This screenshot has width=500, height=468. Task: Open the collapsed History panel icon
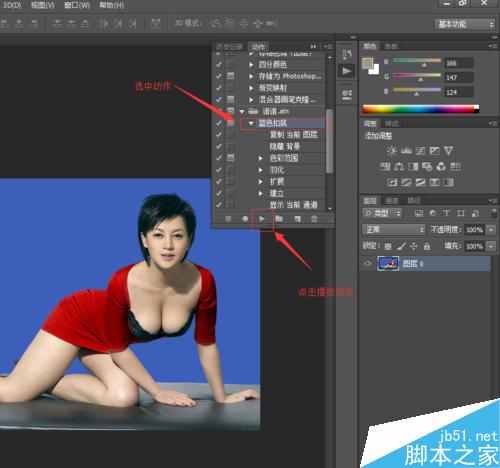click(x=347, y=54)
